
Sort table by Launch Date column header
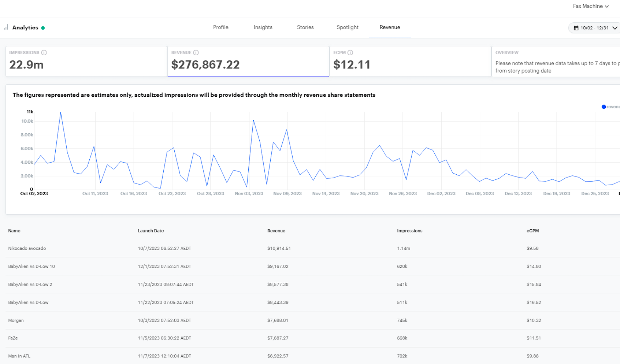coord(151,231)
